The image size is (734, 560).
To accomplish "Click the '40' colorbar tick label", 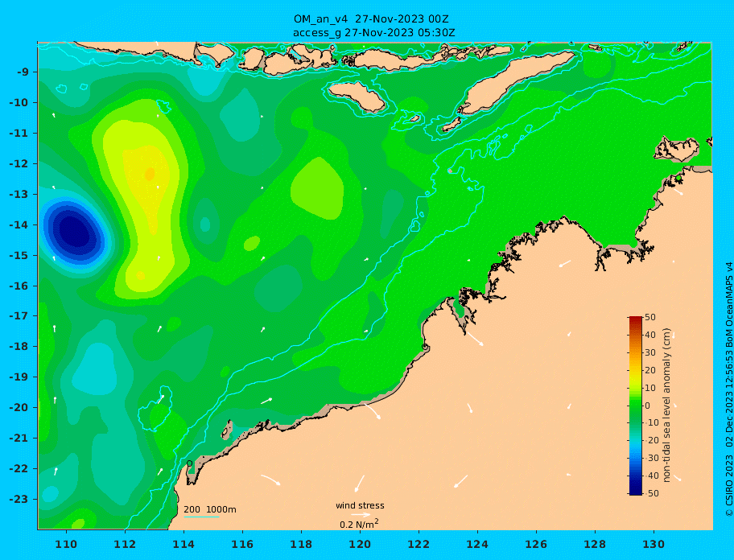I will (649, 335).
